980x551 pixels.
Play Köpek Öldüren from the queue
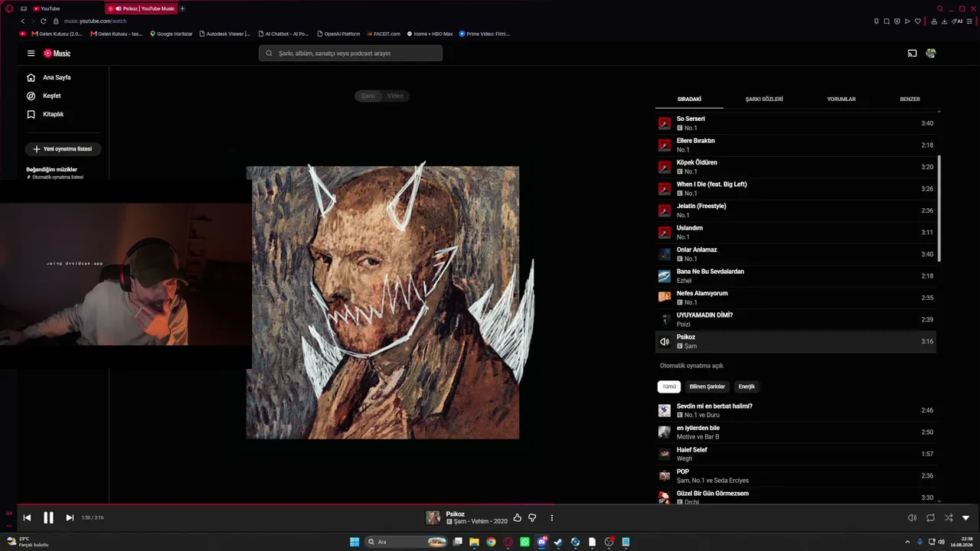click(x=796, y=167)
